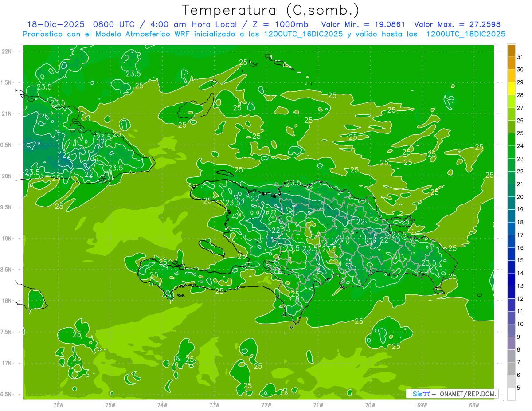This screenshot has width=532, height=411.
Task: Click the color scale label '27'
Action: tap(520, 108)
